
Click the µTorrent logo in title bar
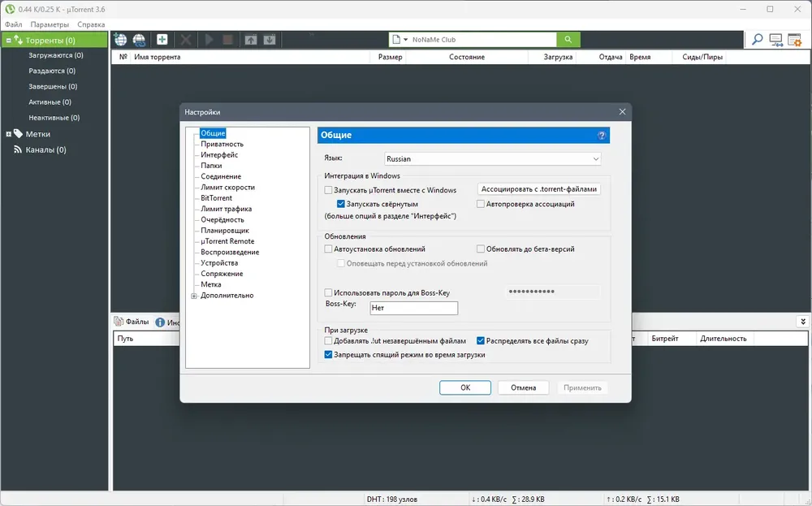(10, 9)
